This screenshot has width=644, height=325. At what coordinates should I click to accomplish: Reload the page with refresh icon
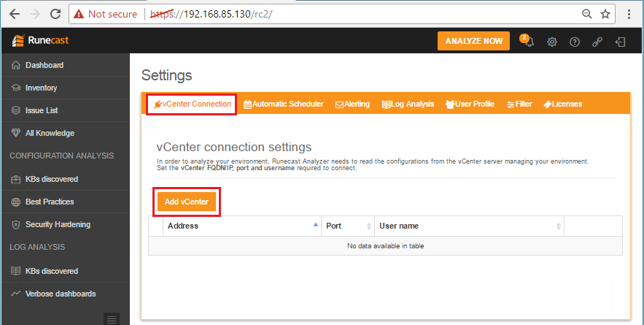pos(55,14)
